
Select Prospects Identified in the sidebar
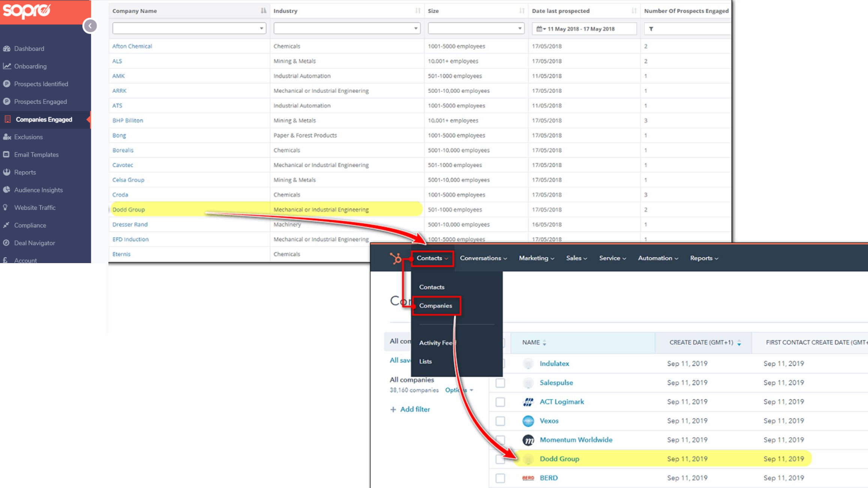[x=41, y=84]
